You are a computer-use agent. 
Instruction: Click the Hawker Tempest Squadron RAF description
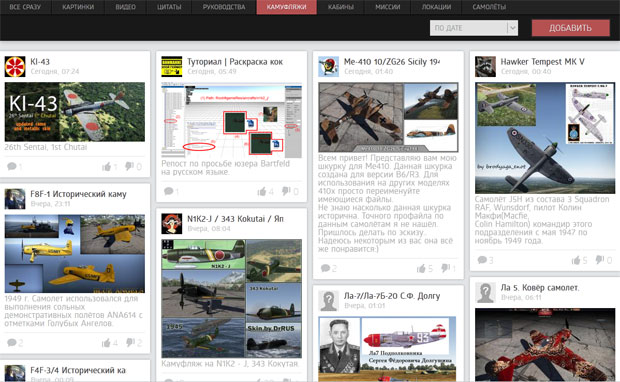pos(542,220)
